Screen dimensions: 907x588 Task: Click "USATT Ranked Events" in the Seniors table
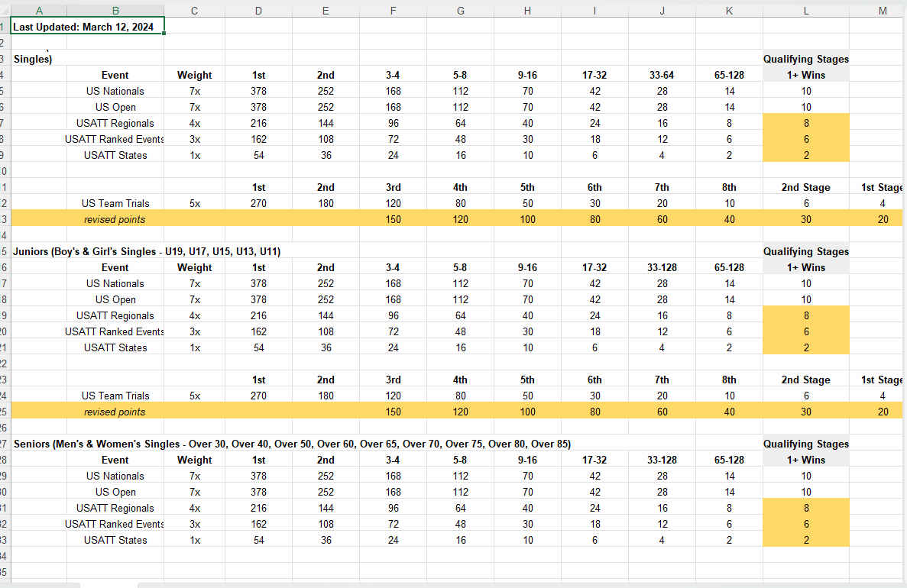coord(114,525)
